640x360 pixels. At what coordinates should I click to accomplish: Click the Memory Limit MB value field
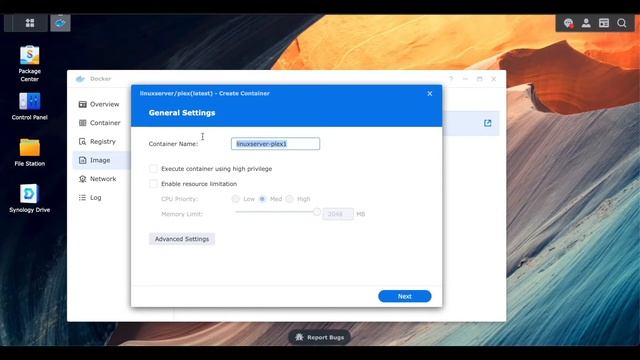pos(338,214)
